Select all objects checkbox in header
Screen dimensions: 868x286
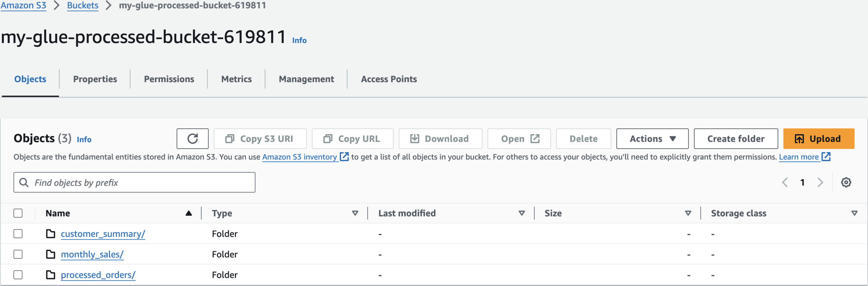click(18, 213)
